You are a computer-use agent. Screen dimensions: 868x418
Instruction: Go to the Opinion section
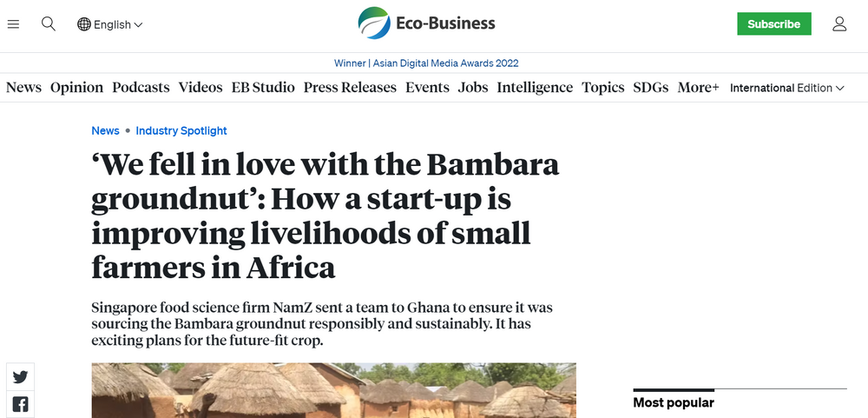point(76,87)
